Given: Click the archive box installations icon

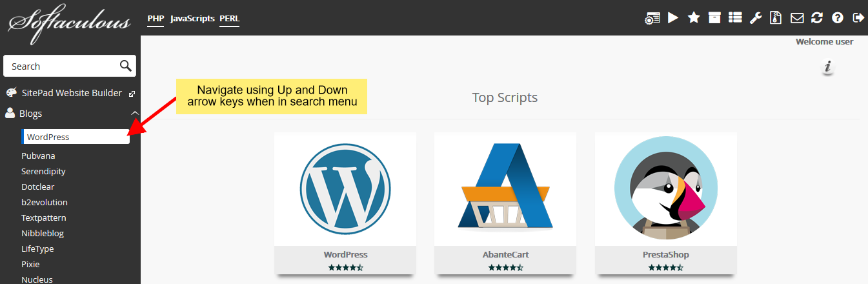Looking at the screenshot, I should tap(714, 17).
